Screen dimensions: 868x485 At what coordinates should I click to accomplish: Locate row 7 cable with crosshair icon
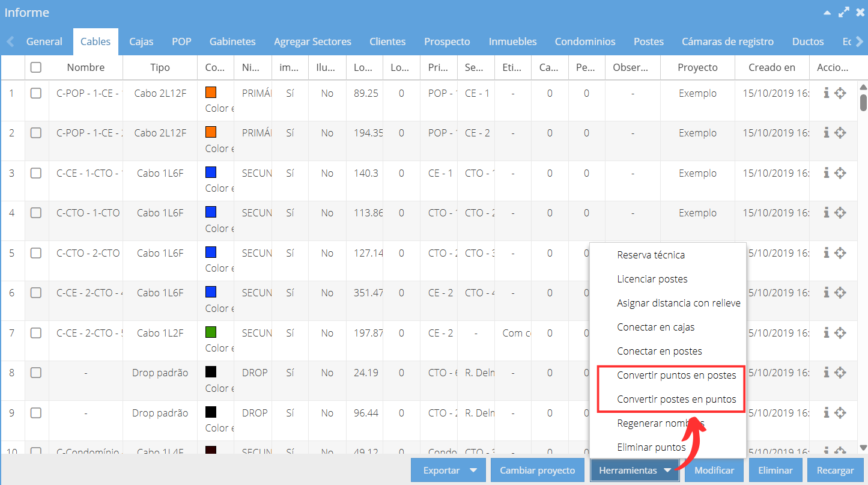840,333
